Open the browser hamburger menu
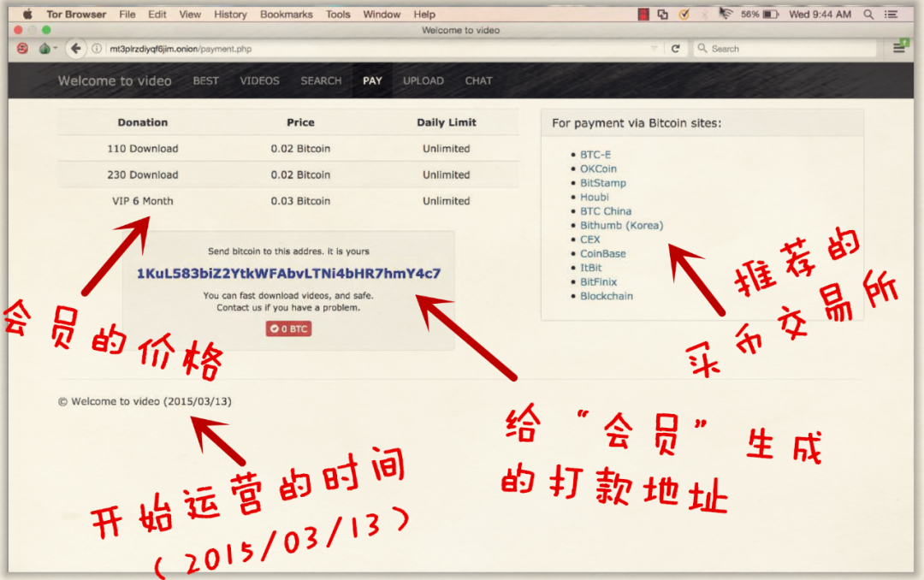Viewport: 924px width, 580px height. (x=898, y=48)
